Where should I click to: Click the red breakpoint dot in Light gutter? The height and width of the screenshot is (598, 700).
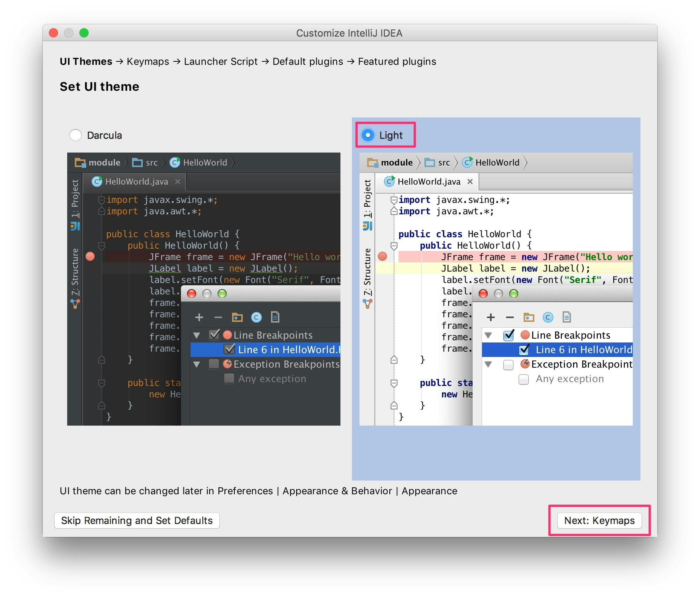(382, 256)
